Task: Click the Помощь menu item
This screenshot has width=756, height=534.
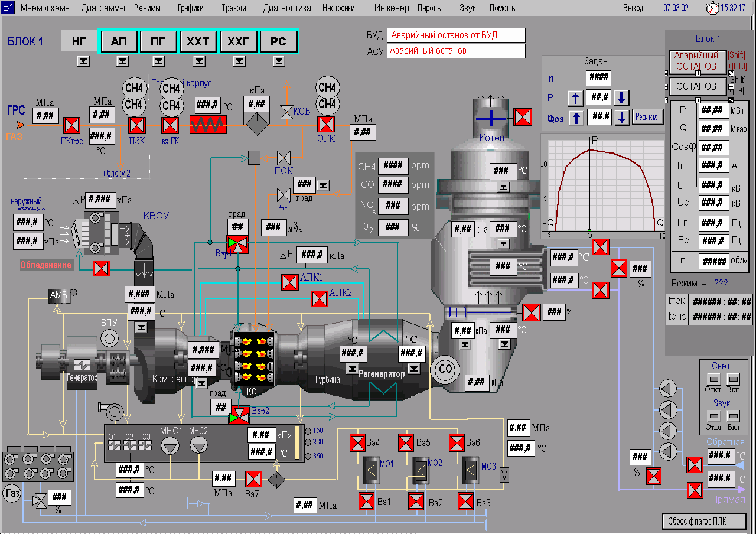Action: (x=502, y=8)
